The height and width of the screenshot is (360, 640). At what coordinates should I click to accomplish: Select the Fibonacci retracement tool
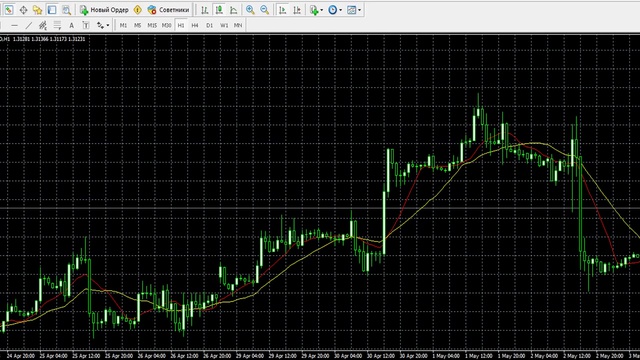pos(57,25)
